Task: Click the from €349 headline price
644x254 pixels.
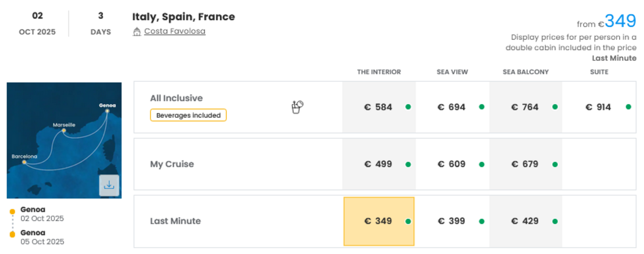Action: coord(606,22)
